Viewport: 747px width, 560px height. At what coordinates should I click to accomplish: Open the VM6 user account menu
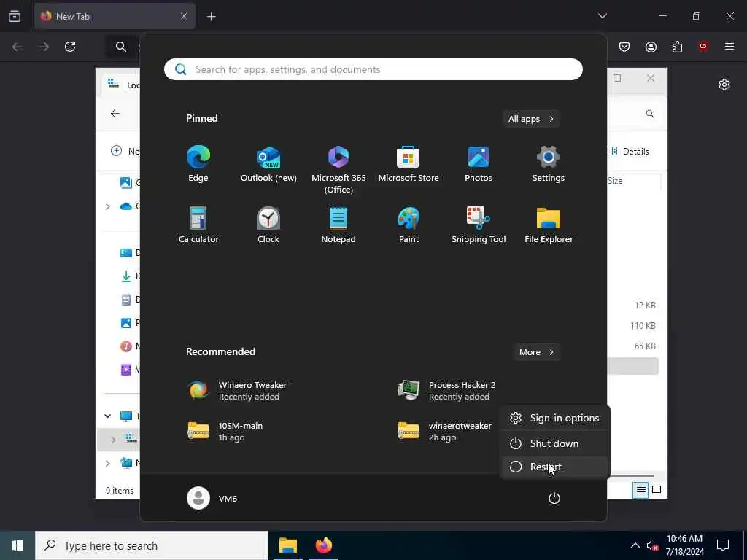click(212, 498)
